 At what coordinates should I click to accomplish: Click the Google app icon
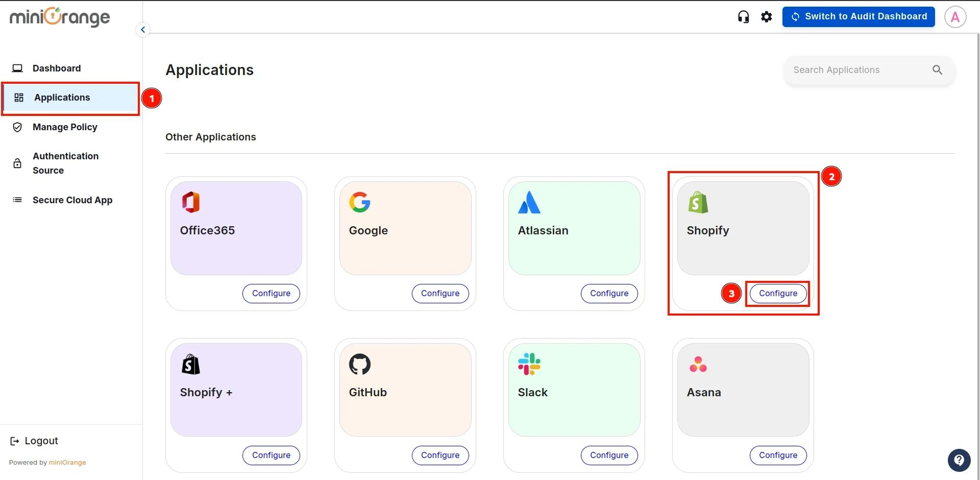click(360, 202)
